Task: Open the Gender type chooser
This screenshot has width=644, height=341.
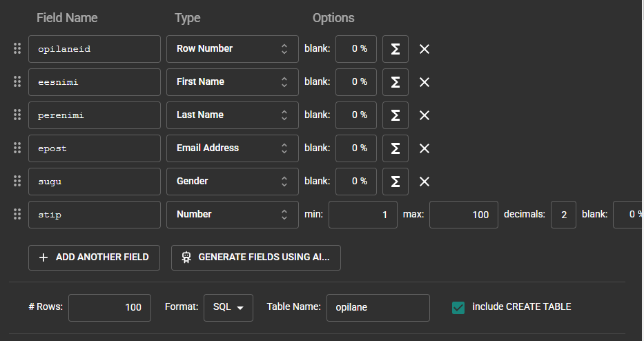Action: click(x=232, y=182)
